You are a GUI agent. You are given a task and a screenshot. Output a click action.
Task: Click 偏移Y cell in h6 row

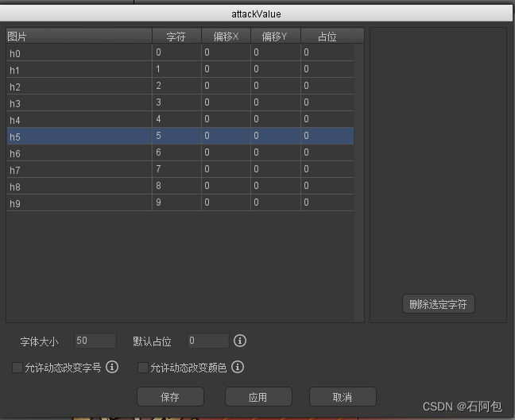click(x=276, y=152)
